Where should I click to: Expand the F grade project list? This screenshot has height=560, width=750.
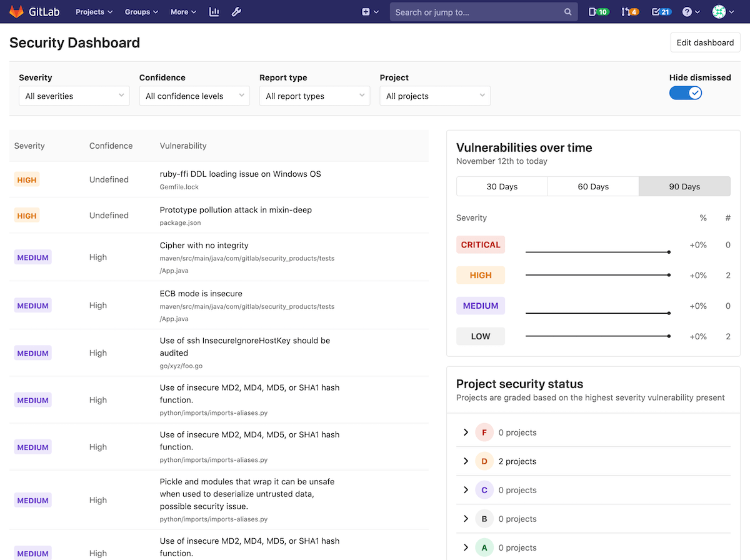click(x=466, y=432)
